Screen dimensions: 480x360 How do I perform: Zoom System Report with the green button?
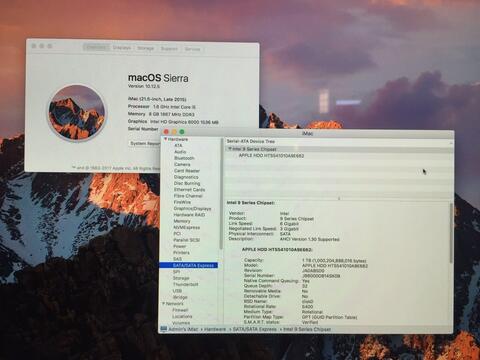pos(182,132)
